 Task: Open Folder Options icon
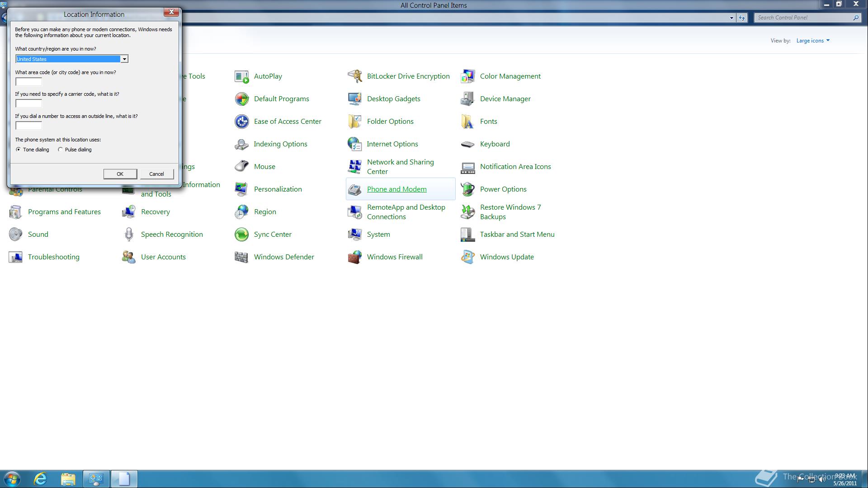(355, 122)
